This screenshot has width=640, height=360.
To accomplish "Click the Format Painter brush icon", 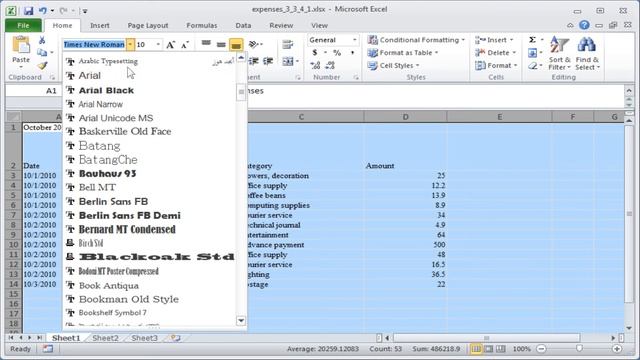I will point(42,65).
